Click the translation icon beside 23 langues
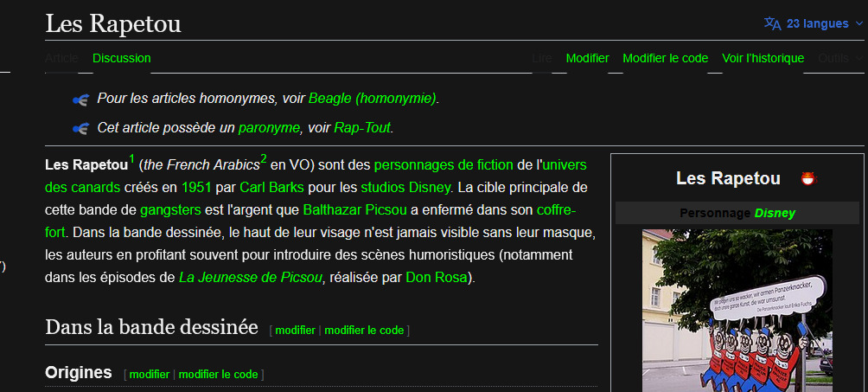The image size is (868, 392). click(x=772, y=23)
